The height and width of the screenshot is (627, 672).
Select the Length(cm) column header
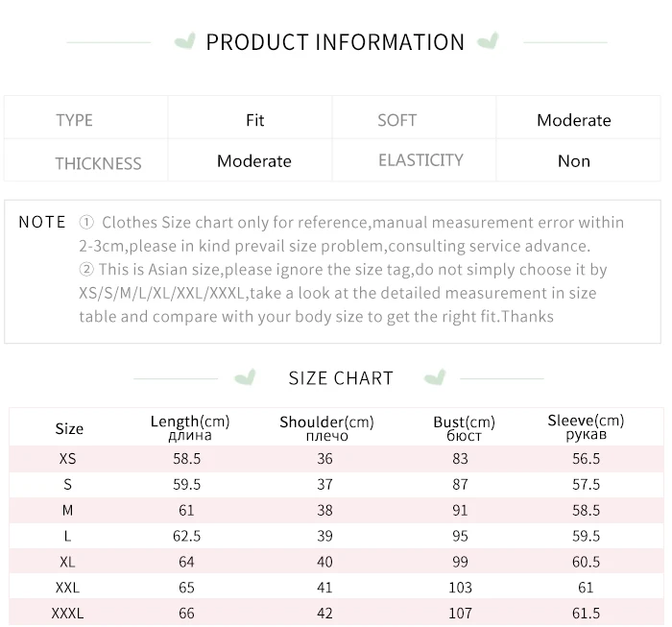click(x=190, y=428)
